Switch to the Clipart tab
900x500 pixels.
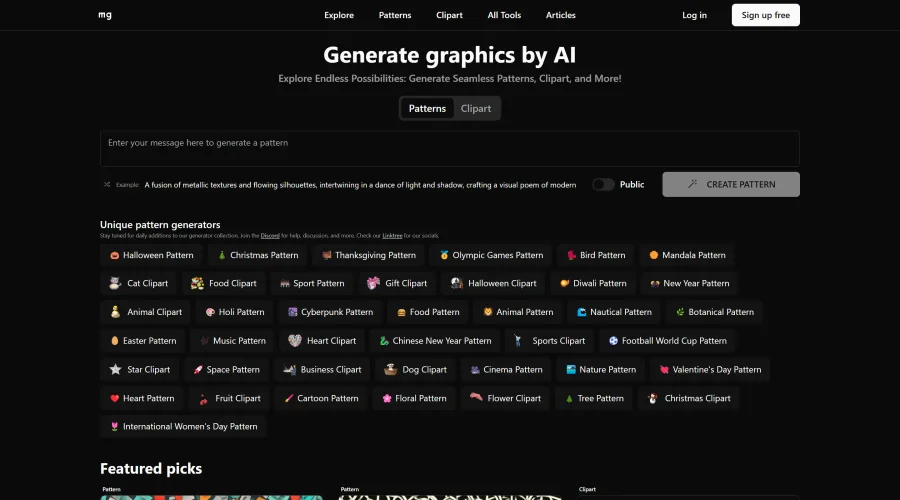(x=476, y=108)
